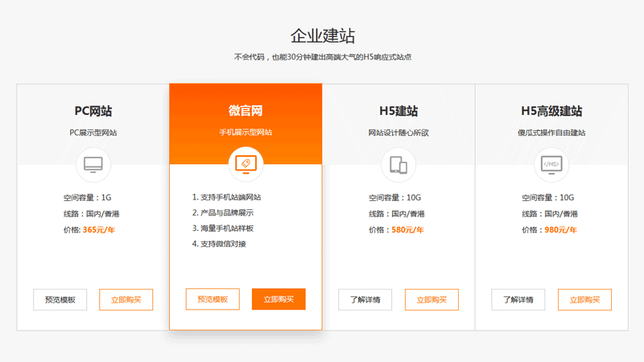This screenshot has width=644, height=362.
Task: Select the PC网站 card title
Action: pos(93,111)
